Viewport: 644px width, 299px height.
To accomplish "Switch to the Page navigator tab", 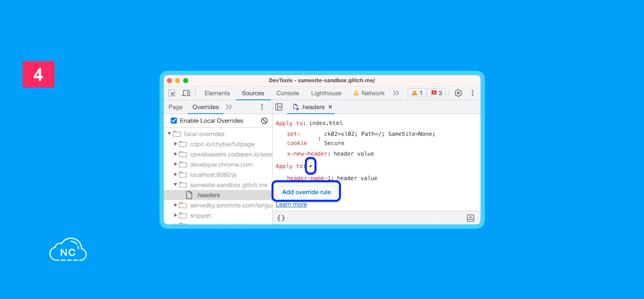I will point(176,107).
